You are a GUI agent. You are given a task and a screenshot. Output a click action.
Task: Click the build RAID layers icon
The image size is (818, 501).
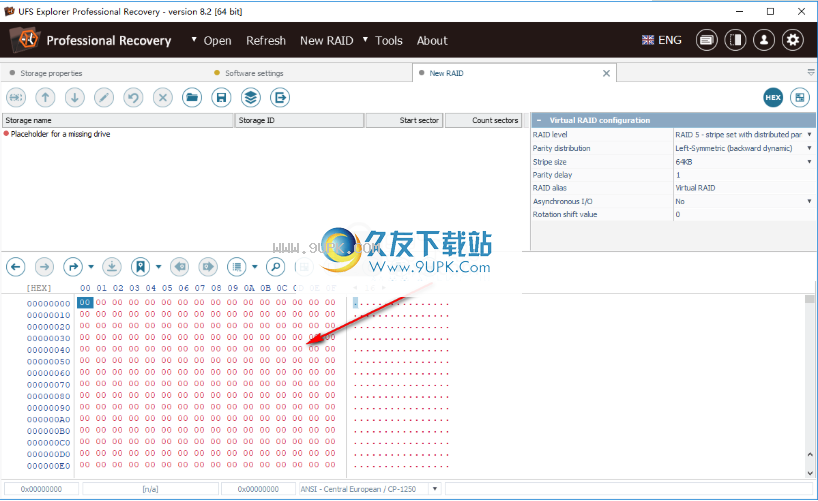pyautogui.click(x=251, y=98)
